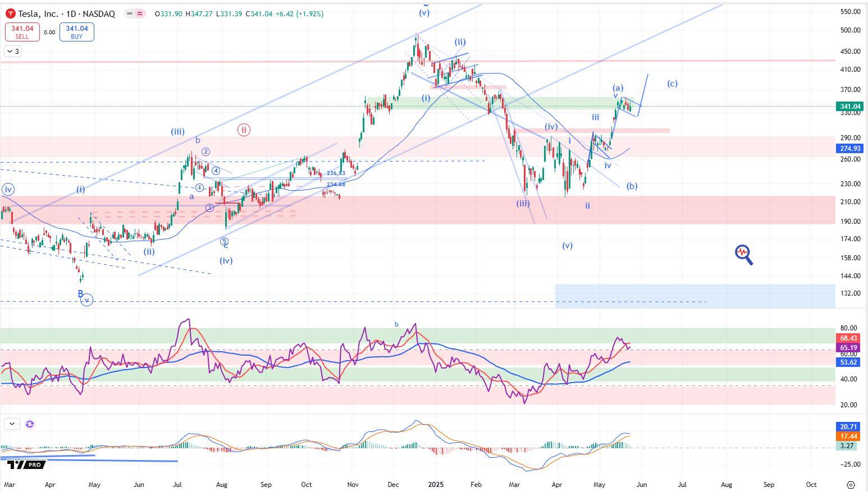Viewport: 868px width, 492px height.
Task: Click the orange 17.44 MACD axis label
Action: point(848,436)
